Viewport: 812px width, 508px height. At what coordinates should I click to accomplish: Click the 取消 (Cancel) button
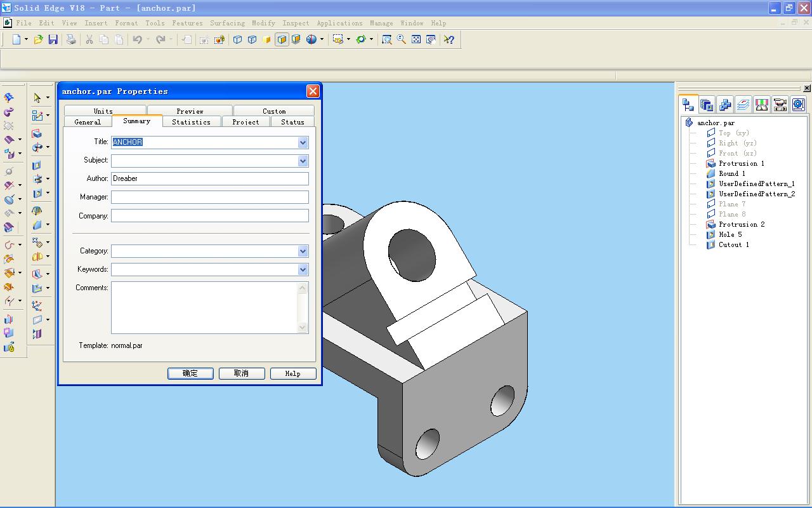(242, 373)
